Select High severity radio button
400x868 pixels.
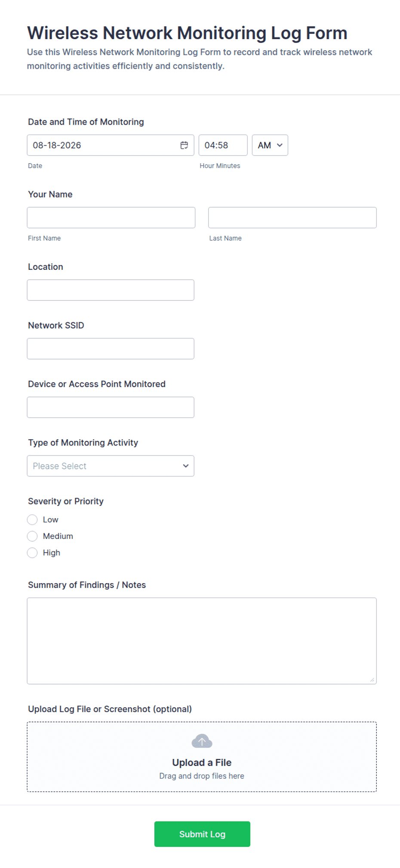pyautogui.click(x=32, y=553)
